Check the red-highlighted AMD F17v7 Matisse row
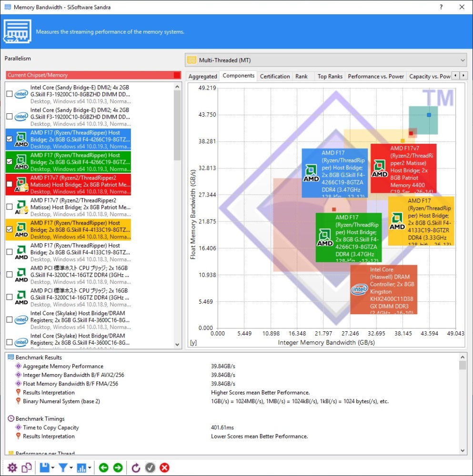 coord(10,184)
